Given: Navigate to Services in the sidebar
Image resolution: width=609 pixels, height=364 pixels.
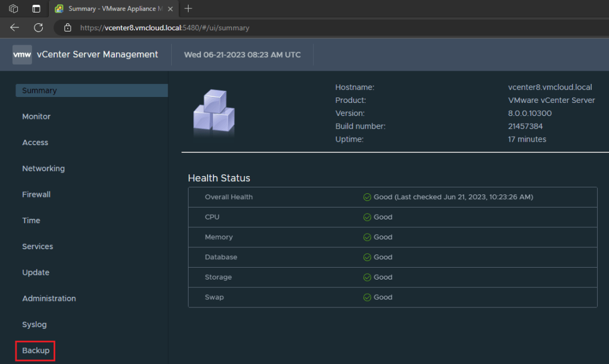Looking at the screenshot, I should [x=37, y=246].
